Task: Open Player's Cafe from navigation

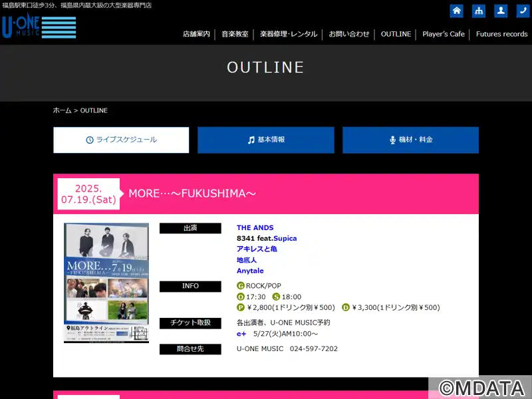Action: [x=444, y=34]
